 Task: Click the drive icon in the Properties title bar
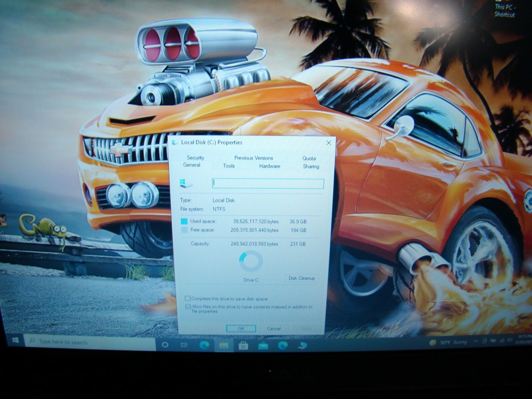pyautogui.click(x=175, y=143)
